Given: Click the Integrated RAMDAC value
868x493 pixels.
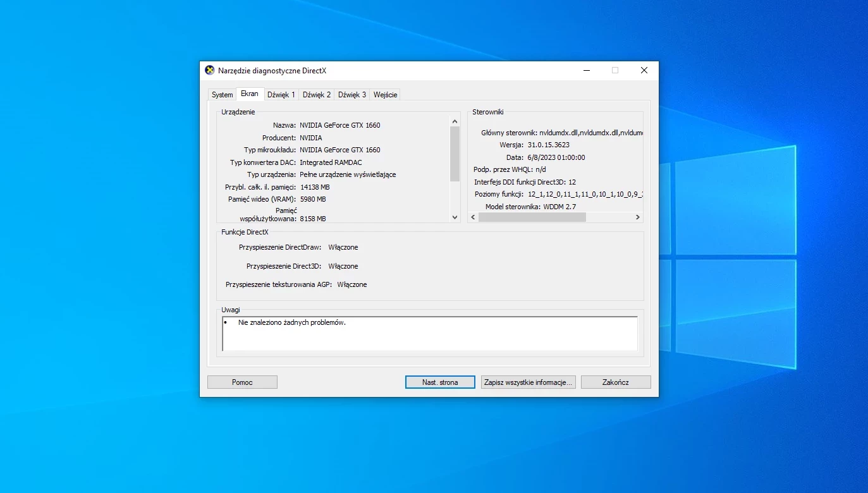Looking at the screenshot, I should click(x=331, y=162).
